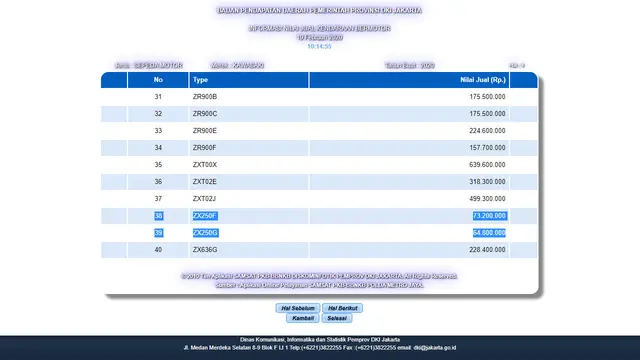Select the date 19 Februari 2020
640x360 pixels.
(x=320, y=38)
